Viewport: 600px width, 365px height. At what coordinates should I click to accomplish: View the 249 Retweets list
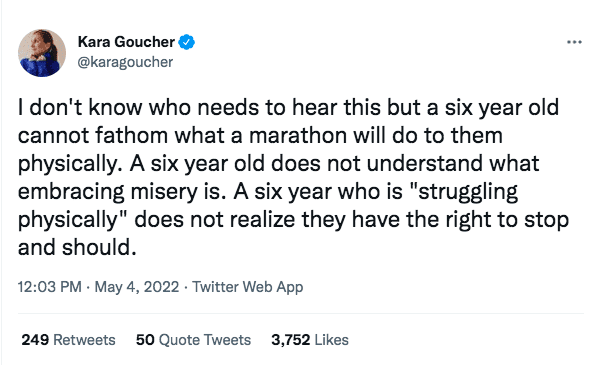coord(68,340)
